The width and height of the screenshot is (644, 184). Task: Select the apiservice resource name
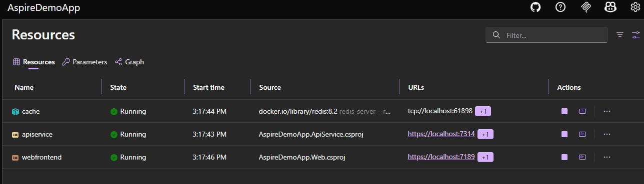[x=37, y=134]
